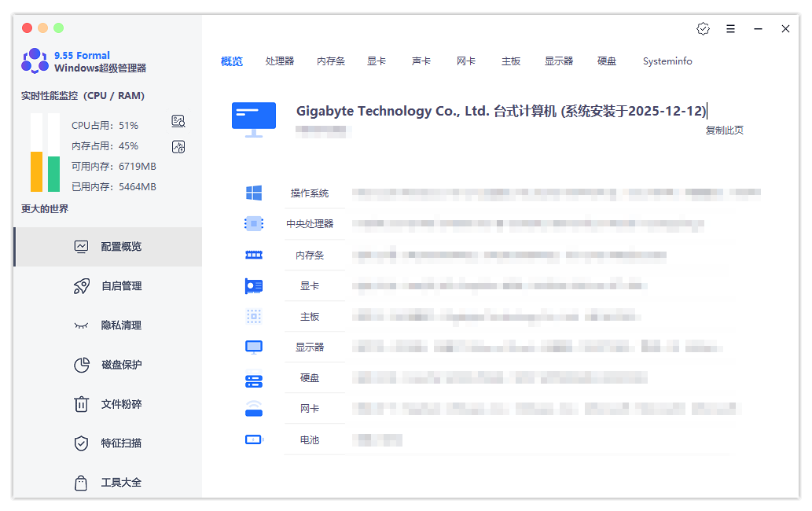Click the hard drive icon for 硬盘
Viewport: 812px width, 511px height.
pyautogui.click(x=254, y=381)
